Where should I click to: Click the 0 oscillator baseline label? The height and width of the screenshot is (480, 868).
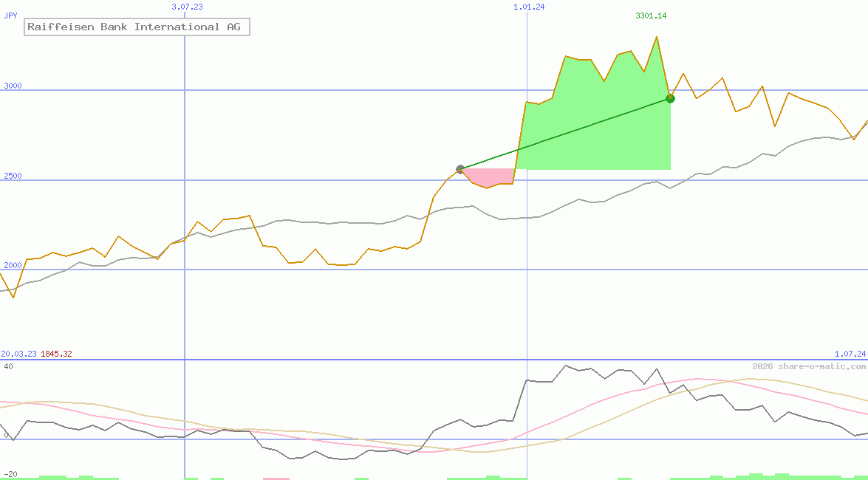point(6,435)
